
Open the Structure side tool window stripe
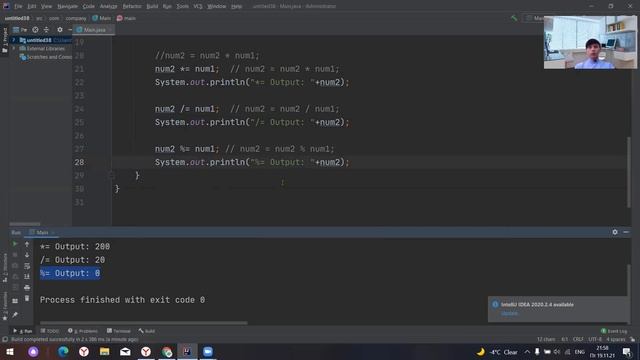coord(5,268)
